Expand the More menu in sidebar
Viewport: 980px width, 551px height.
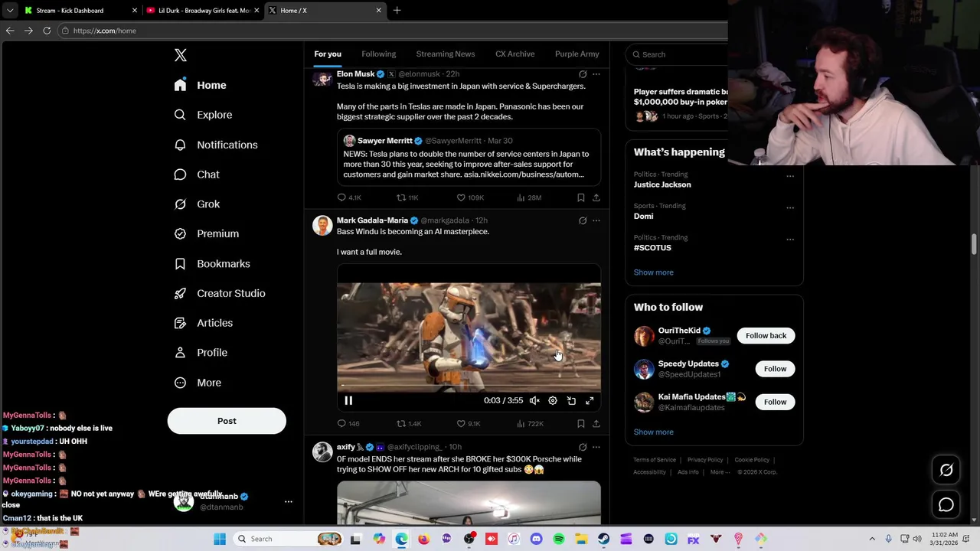[198, 383]
